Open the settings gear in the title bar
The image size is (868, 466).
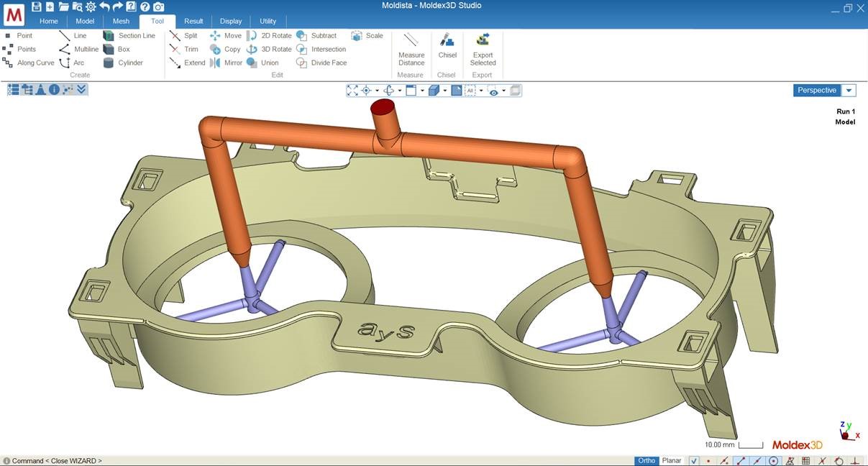(x=91, y=6)
